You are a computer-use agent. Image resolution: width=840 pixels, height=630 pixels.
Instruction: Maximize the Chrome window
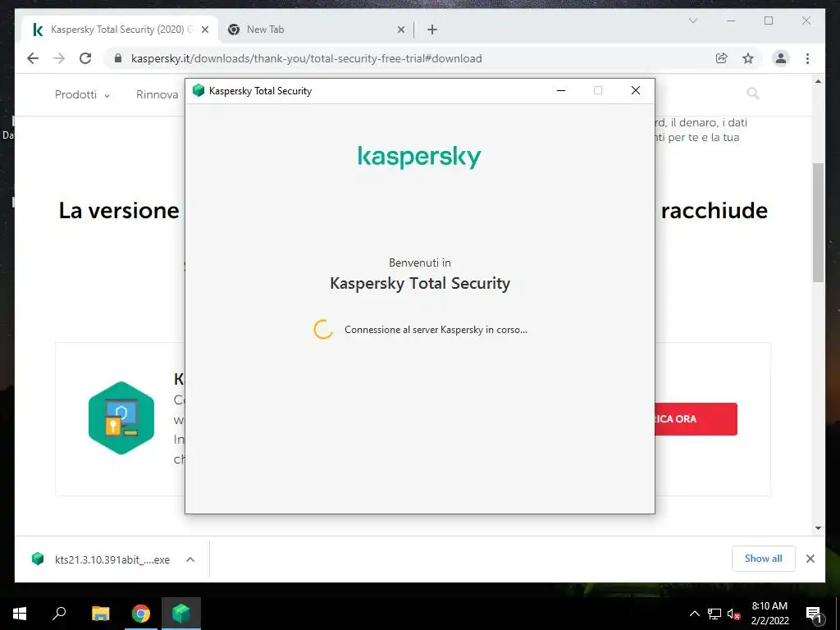tap(769, 21)
